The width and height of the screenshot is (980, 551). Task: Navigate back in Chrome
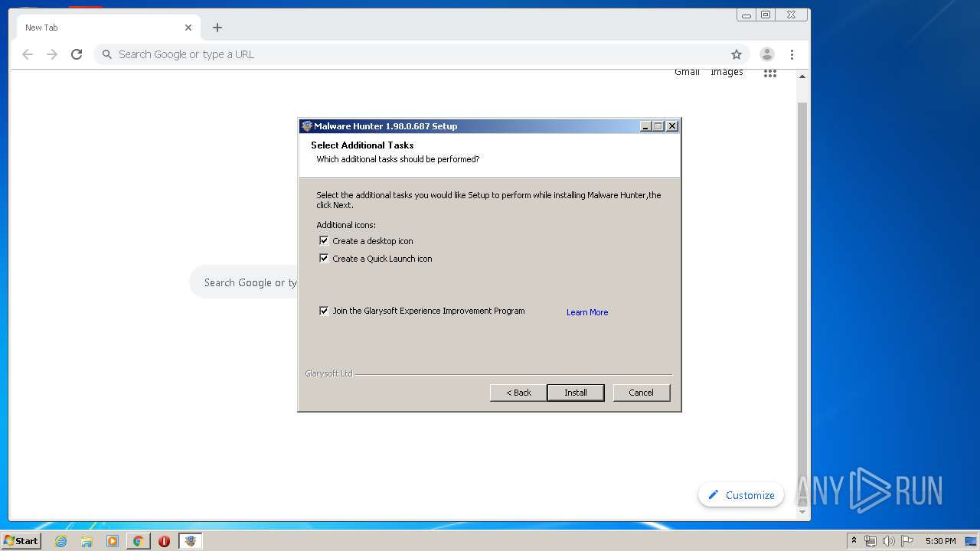[28, 54]
